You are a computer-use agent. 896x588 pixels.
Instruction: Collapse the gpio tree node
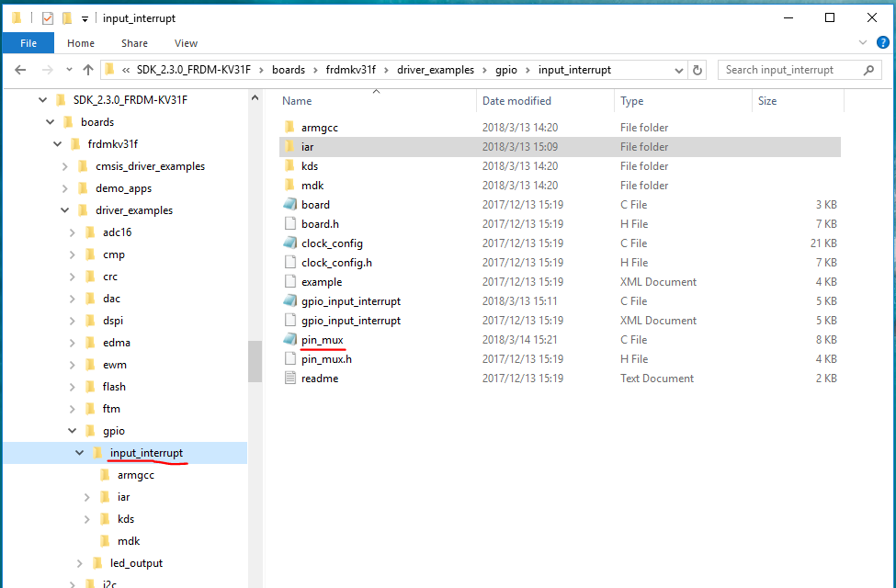[73, 431]
